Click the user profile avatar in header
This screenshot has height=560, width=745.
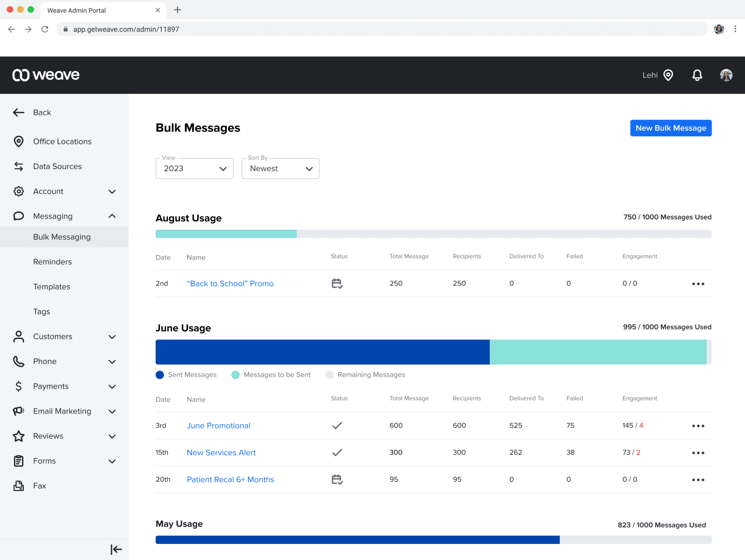click(726, 75)
